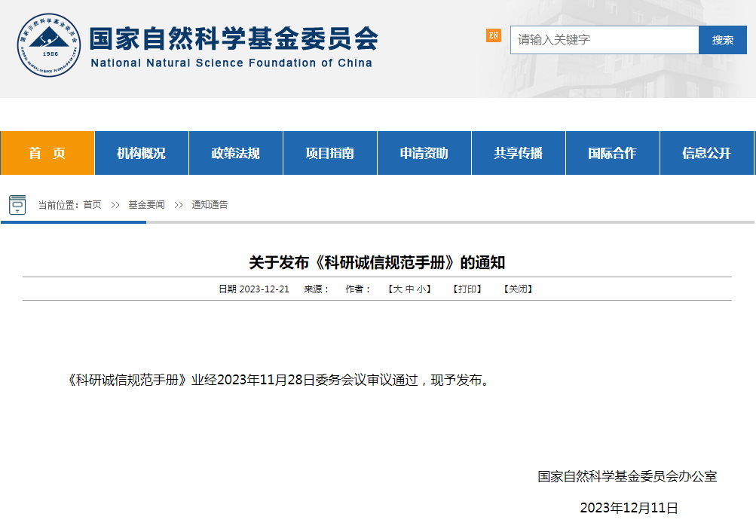Open the 信息公开 navigation menu

click(x=706, y=153)
